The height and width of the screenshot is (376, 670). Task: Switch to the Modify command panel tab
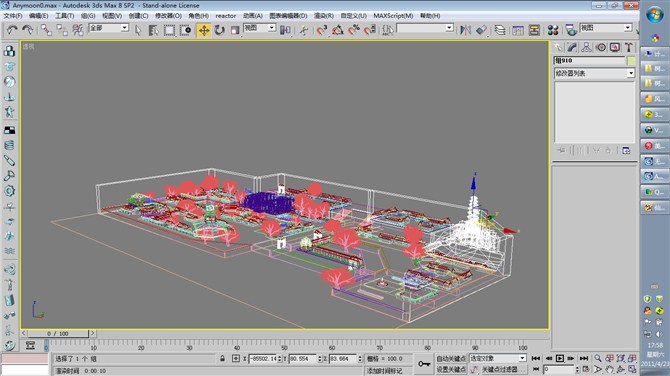572,47
